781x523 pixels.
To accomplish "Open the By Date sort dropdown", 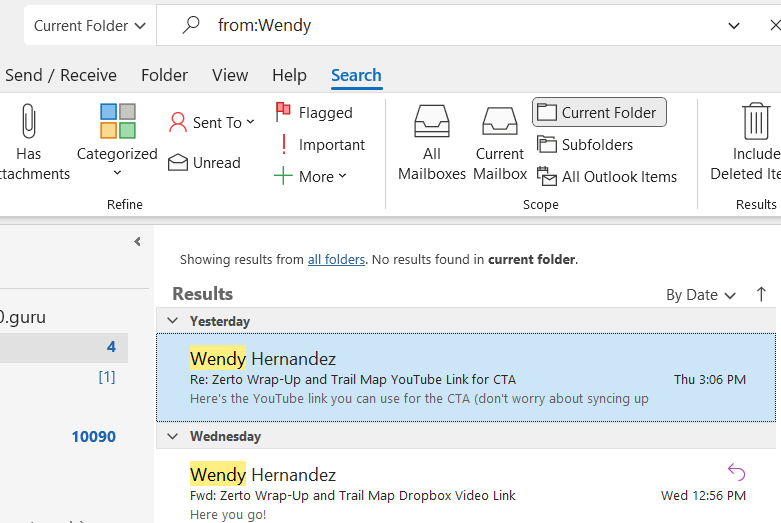I will tap(701, 295).
